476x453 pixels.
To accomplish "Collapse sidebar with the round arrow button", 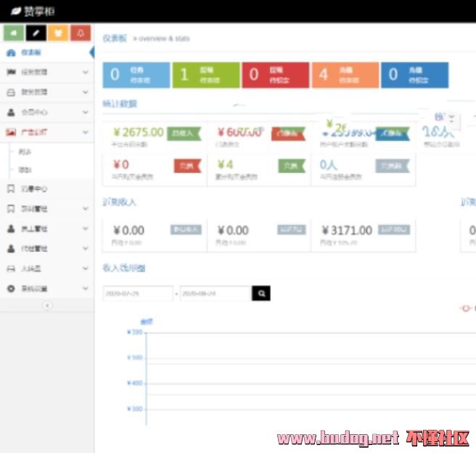I will (x=47, y=306).
